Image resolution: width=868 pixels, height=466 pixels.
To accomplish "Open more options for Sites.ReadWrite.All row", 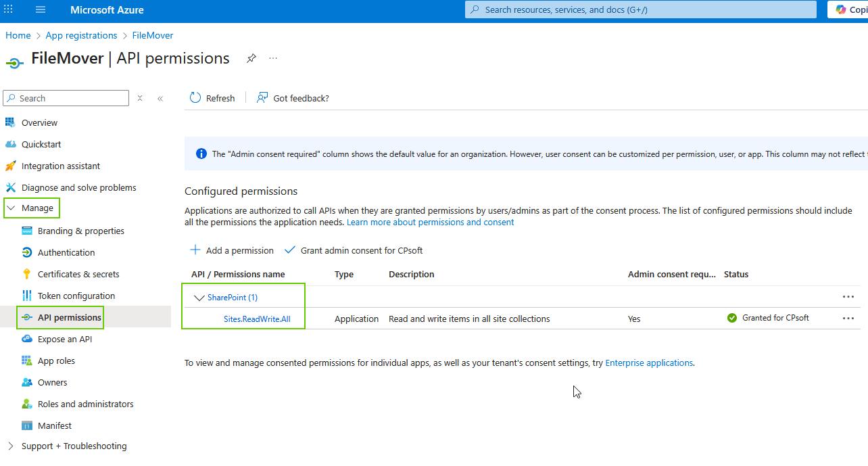I will coord(848,318).
